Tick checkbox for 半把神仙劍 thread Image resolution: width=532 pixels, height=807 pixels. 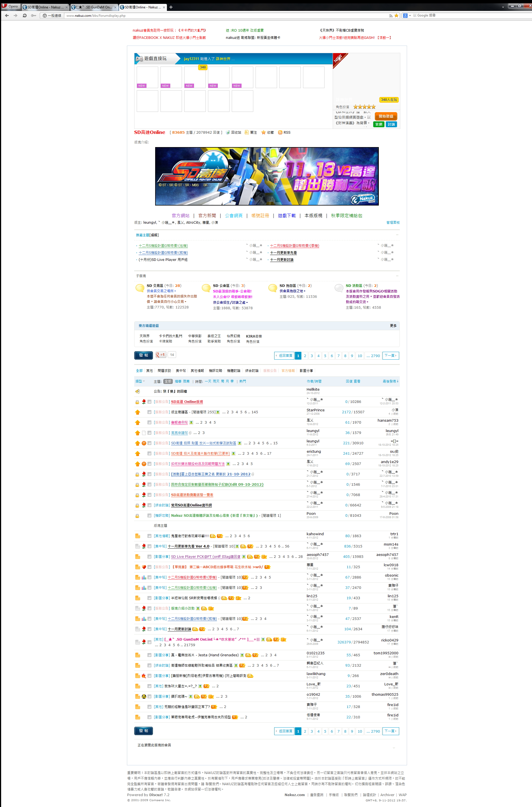(149, 598)
